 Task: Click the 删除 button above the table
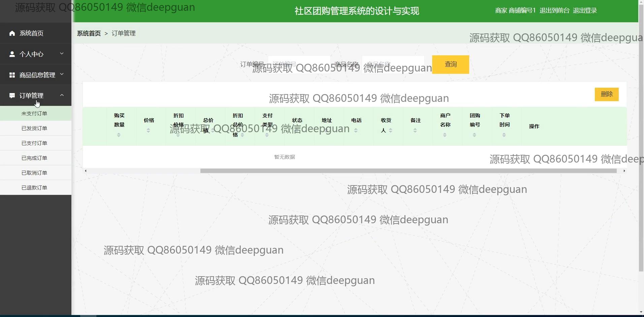coord(606,94)
